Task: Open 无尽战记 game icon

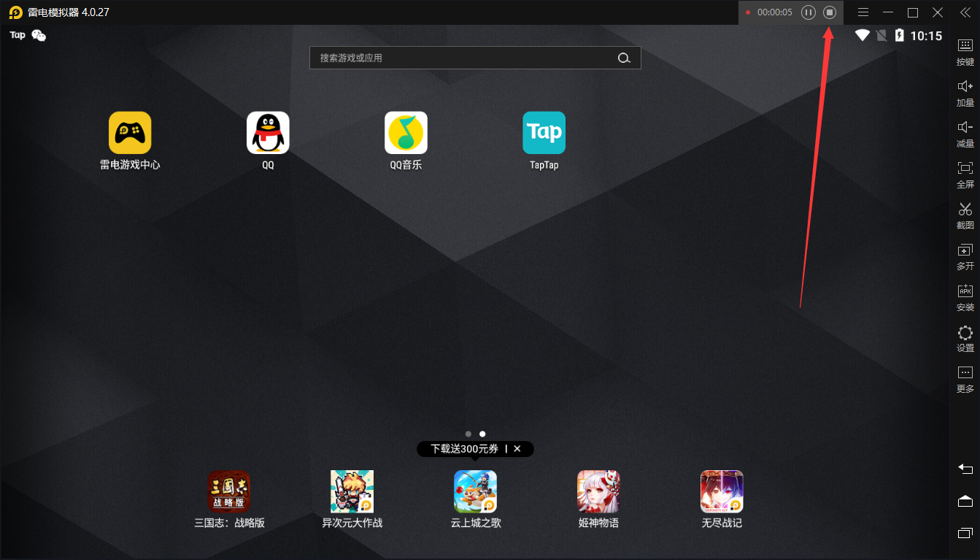Action: click(722, 491)
